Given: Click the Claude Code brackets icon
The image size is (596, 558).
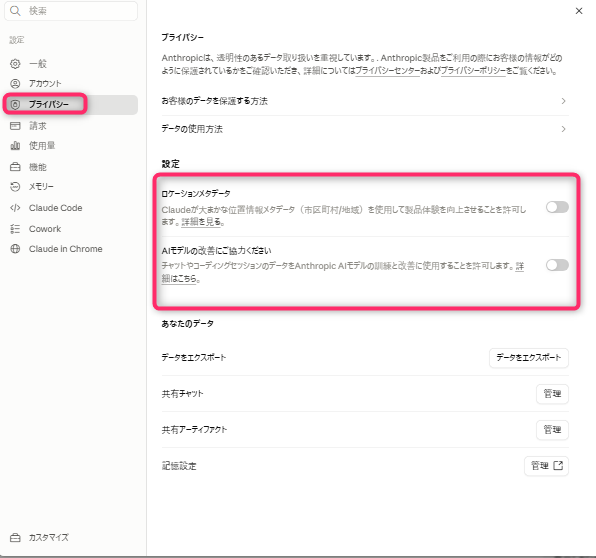Looking at the screenshot, I should tap(15, 208).
